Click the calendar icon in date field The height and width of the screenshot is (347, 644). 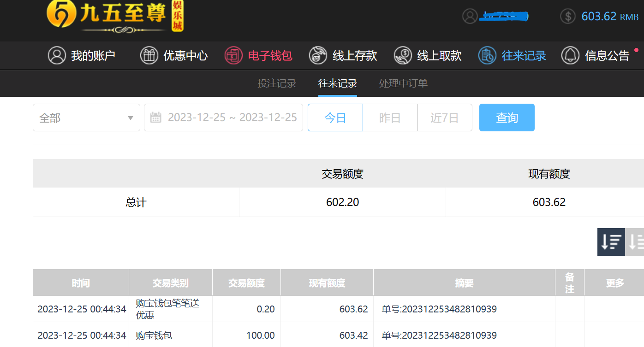point(156,118)
